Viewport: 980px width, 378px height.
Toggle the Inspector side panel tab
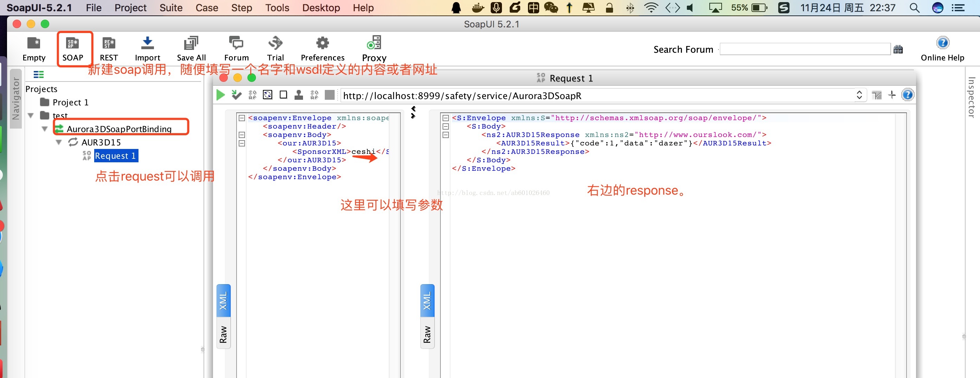tap(971, 97)
